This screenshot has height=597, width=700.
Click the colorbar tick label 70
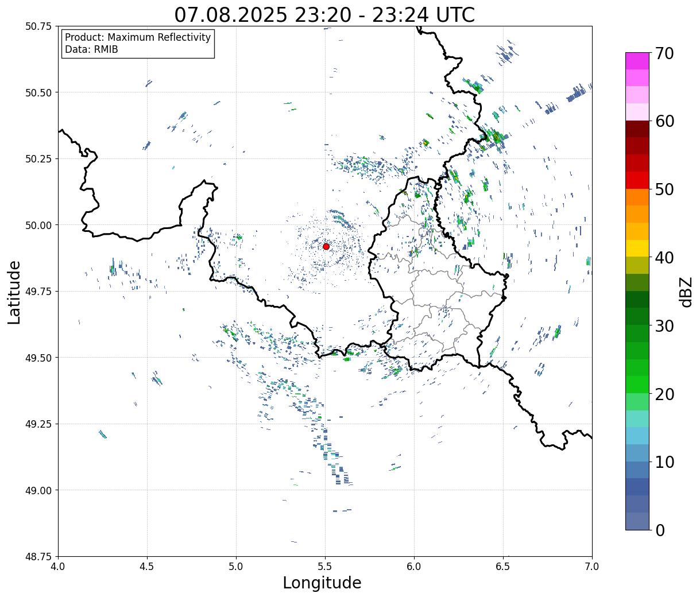tap(664, 53)
